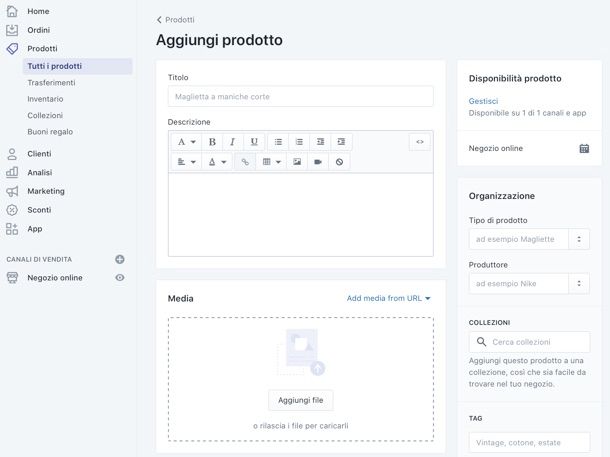Open the text alignment dropdown

tap(186, 162)
